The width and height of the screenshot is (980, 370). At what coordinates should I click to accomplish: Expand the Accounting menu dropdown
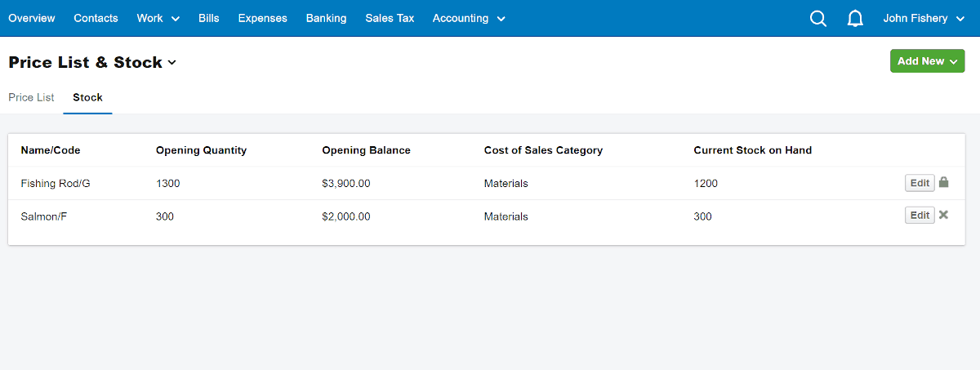coord(469,18)
